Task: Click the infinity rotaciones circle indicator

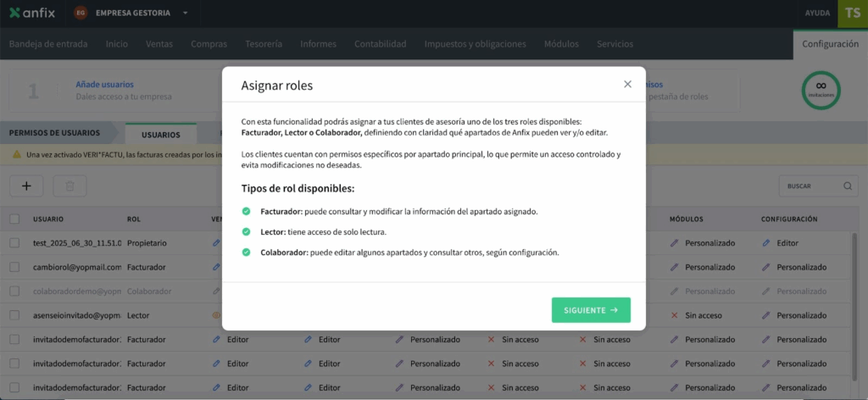Action: 820,90
